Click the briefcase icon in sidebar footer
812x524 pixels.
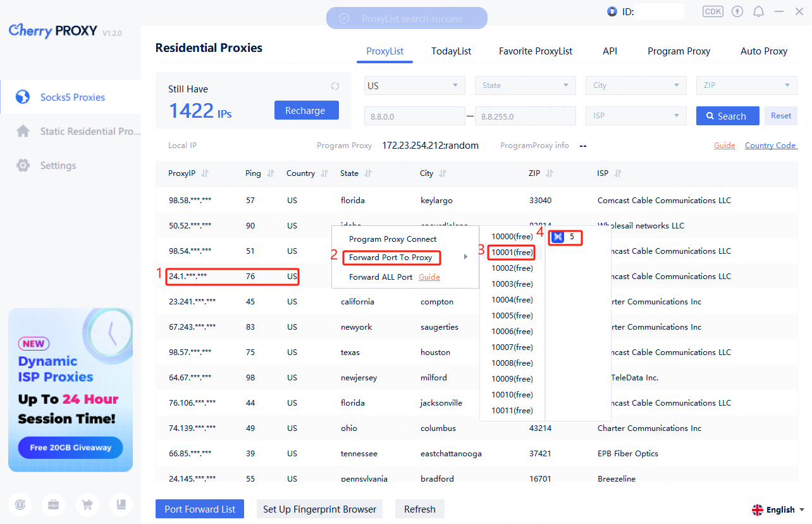[54, 504]
